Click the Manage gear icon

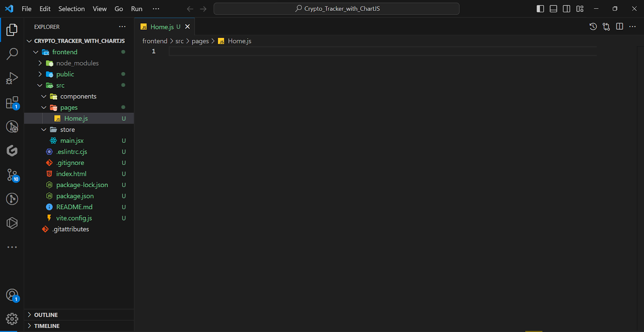(12, 319)
